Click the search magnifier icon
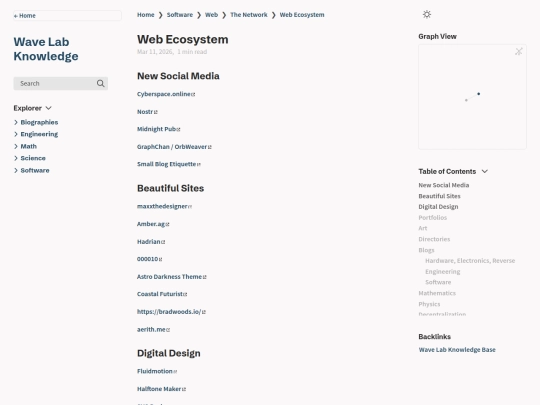 pyautogui.click(x=101, y=83)
